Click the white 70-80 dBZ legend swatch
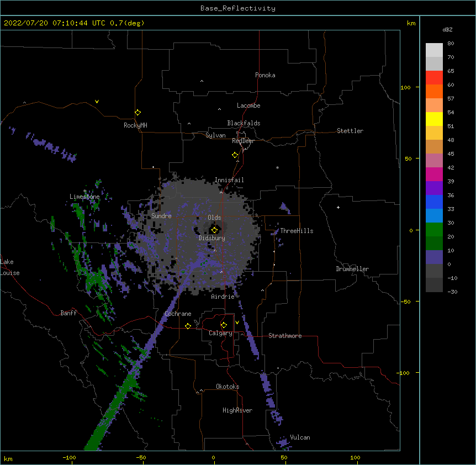 [x=434, y=50]
